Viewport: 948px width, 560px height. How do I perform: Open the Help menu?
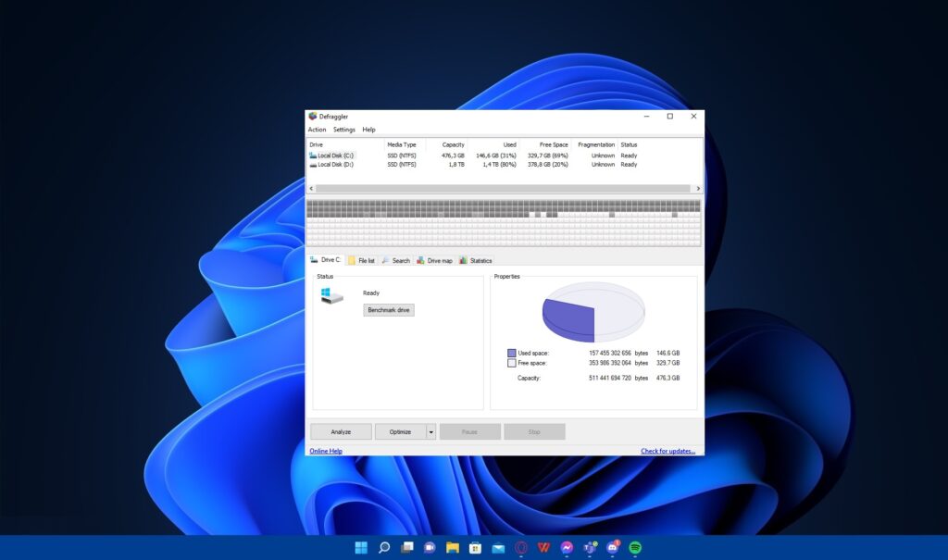[x=368, y=130]
